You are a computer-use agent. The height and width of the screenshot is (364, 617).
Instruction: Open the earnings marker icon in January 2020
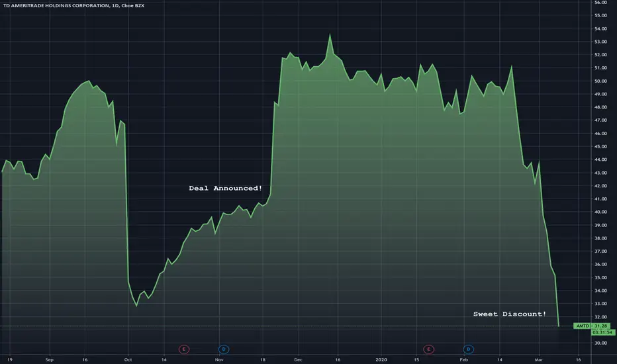[x=428, y=349]
